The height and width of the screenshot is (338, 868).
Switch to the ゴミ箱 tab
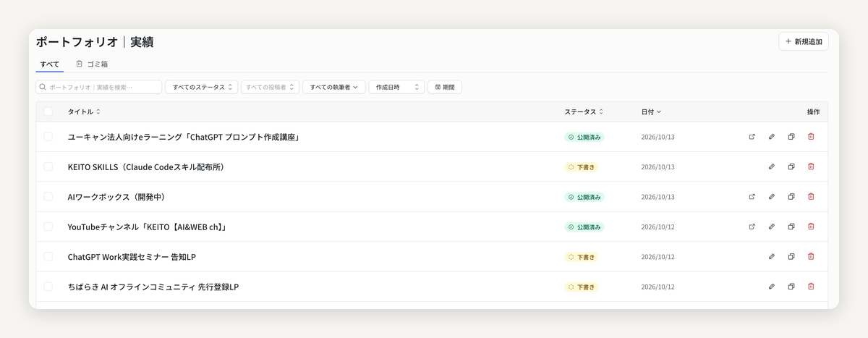[92, 64]
